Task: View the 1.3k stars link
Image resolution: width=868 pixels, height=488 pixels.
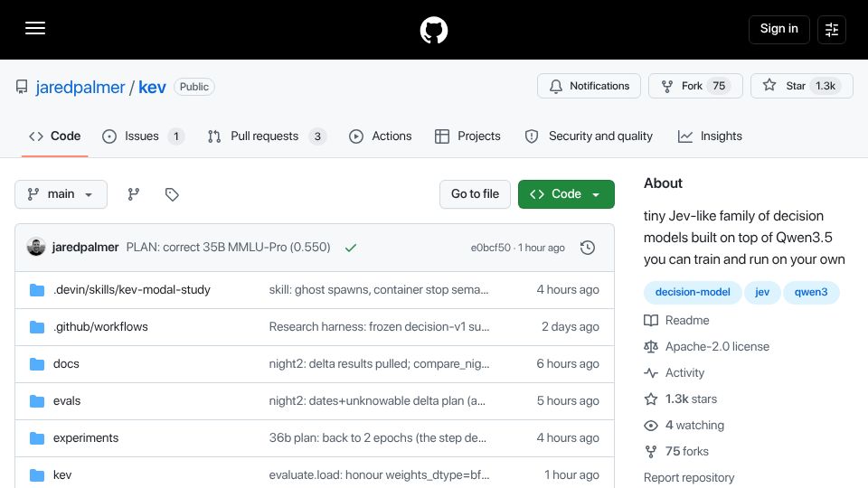Action: click(680, 399)
